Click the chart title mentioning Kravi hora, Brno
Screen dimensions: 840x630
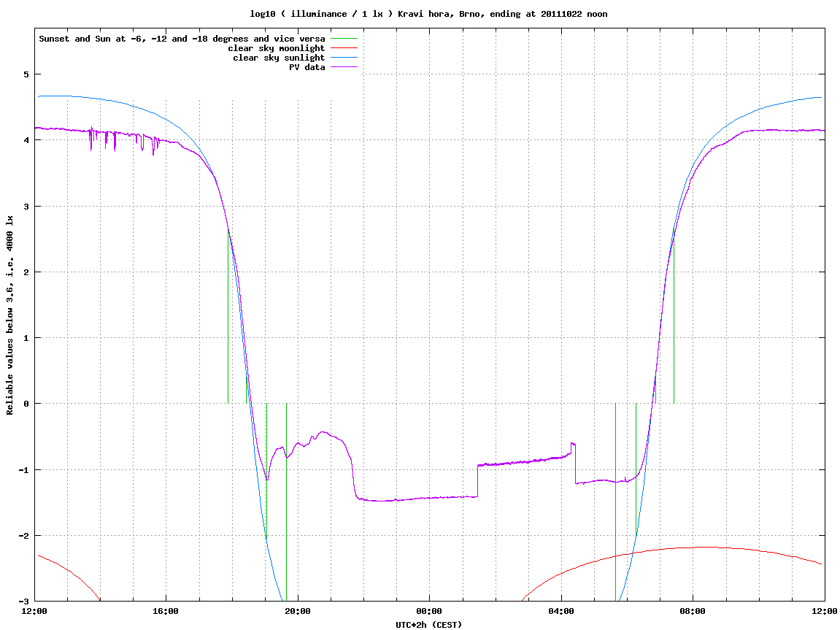[x=428, y=14]
